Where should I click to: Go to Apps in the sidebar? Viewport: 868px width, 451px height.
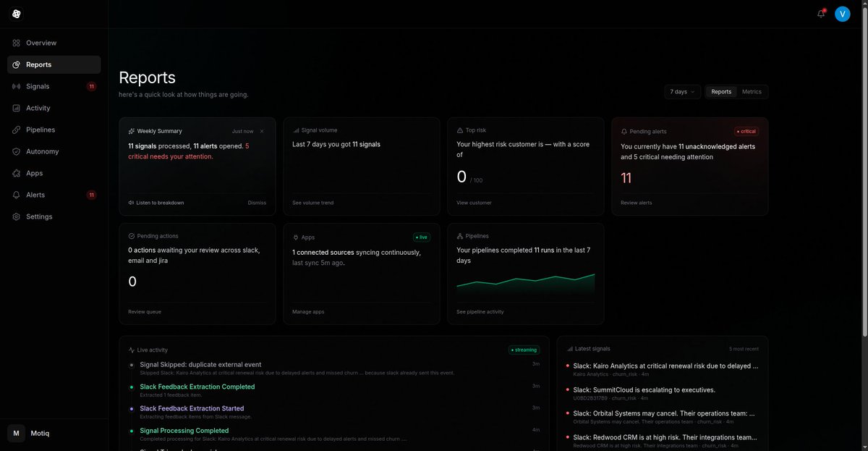[54, 173]
